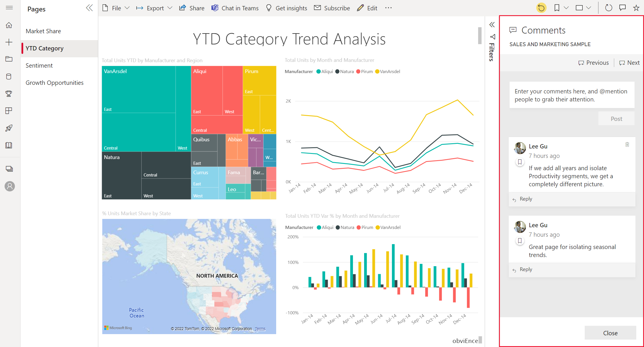Click the Get insights icon

click(x=268, y=8)
